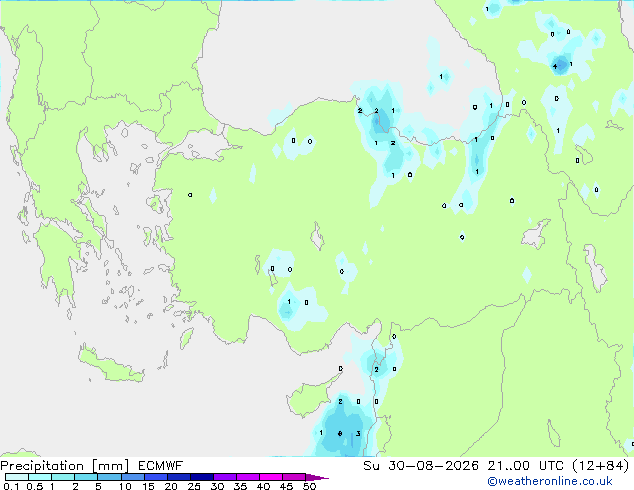Click the "25" legend value
Viewport: 634px width, 490px height.
point(194,486)
